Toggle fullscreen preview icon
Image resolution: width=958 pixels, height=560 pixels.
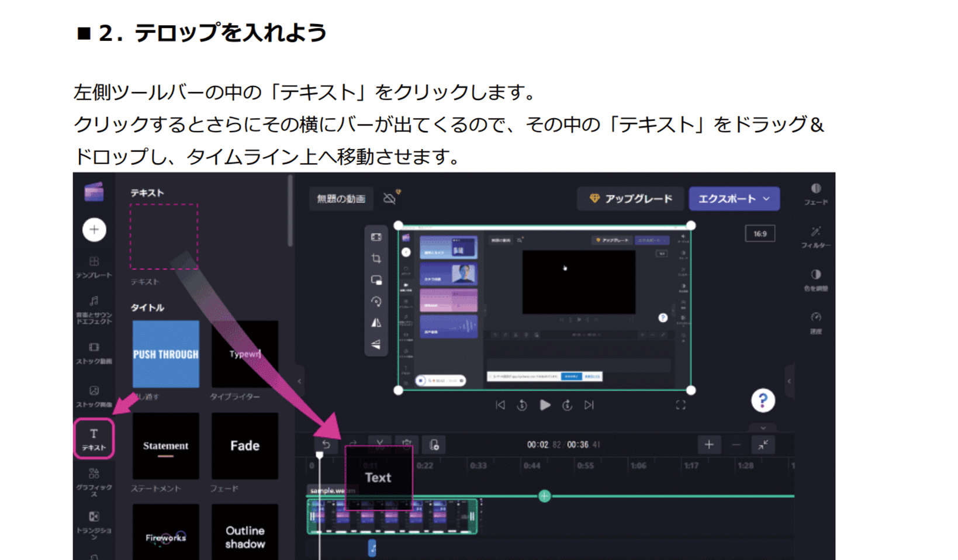tap(681, 405)
